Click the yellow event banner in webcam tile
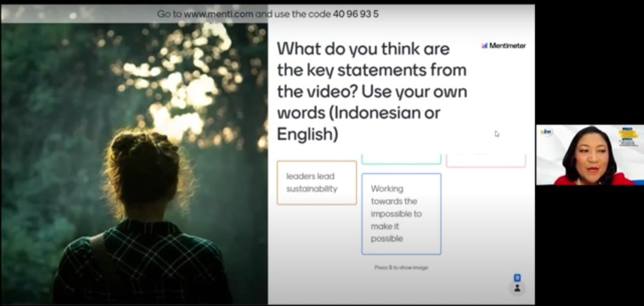This screenshot has height=306, width=644. (x=628, y=134)
